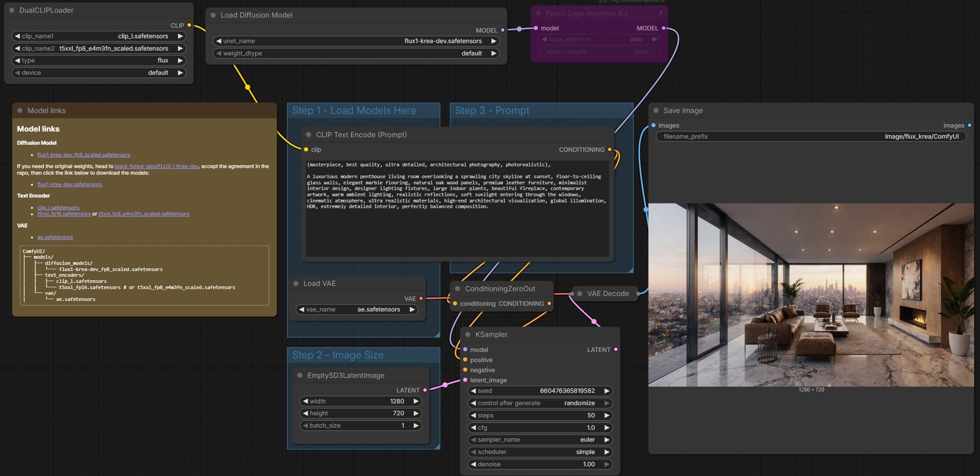Increase seed with its right arrow
This screenshot has width=980, height=476.
(x=607, y=391)
